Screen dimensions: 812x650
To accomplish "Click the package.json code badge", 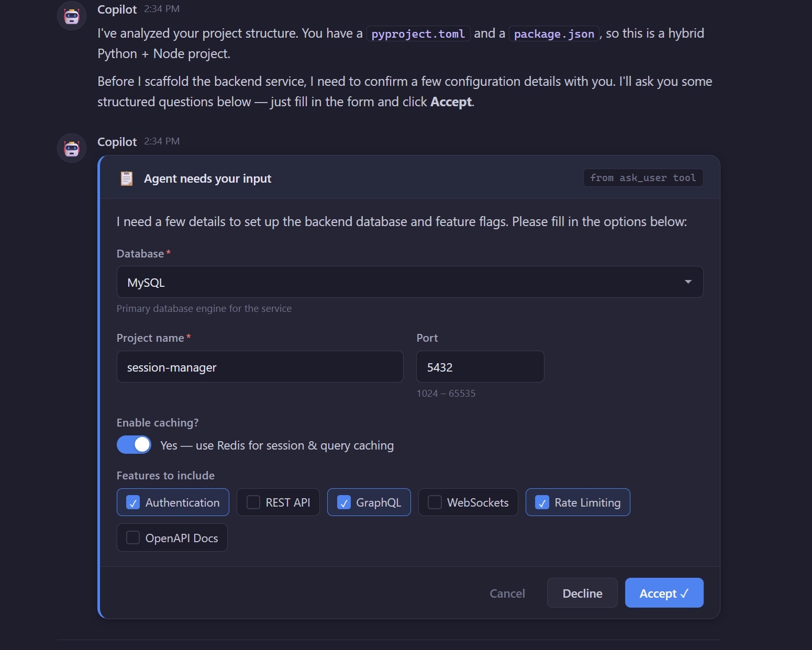I will click(x=553, y=33).
